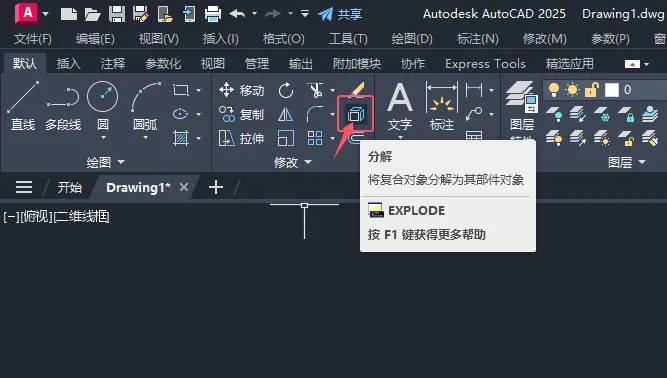The image size is (667, 378).
Task: Open the Undo history dropdown
Action: (x=254, y=14)
